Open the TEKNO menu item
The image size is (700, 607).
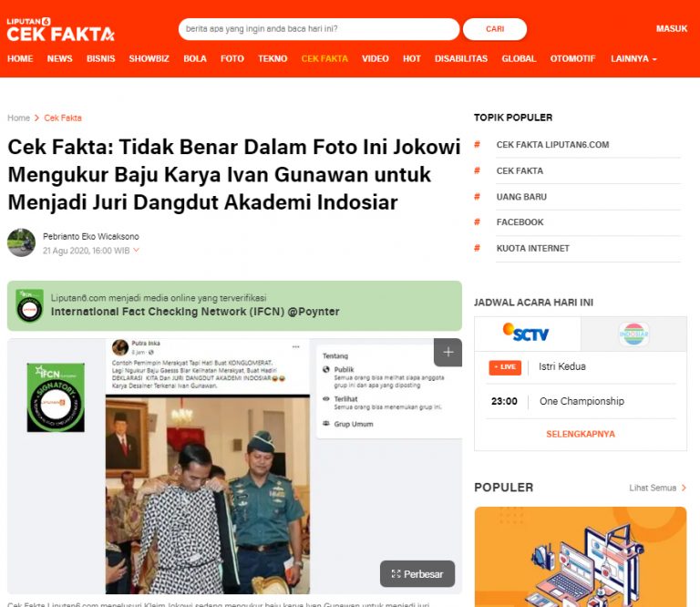[273, 59]
